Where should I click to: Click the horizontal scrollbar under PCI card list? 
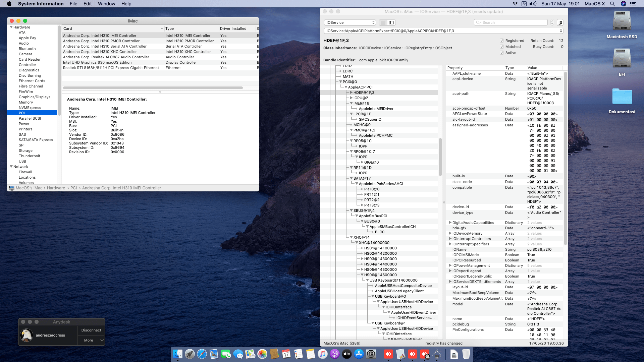pos(153,88)
